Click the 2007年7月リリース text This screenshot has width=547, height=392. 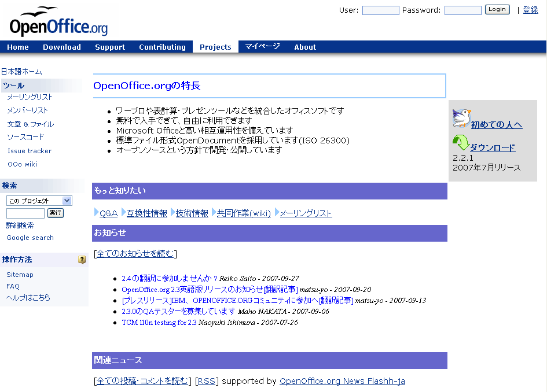click(487, 168)
